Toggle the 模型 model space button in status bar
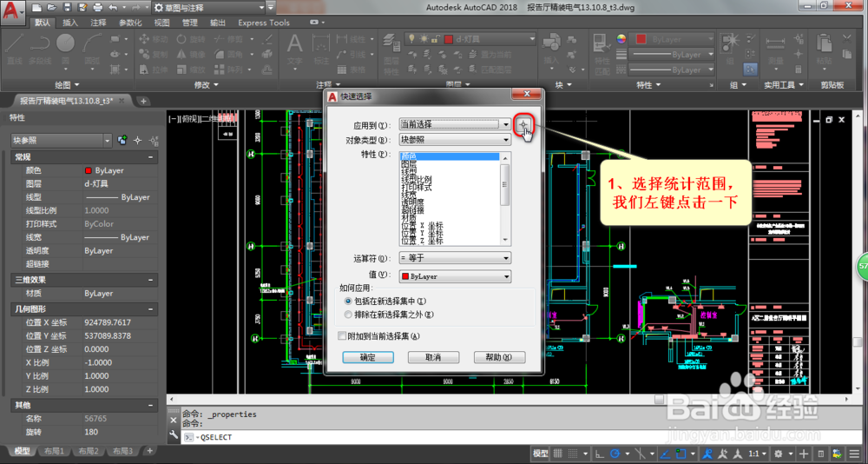This screenshot has width=868, height=464. click(540, 453)
